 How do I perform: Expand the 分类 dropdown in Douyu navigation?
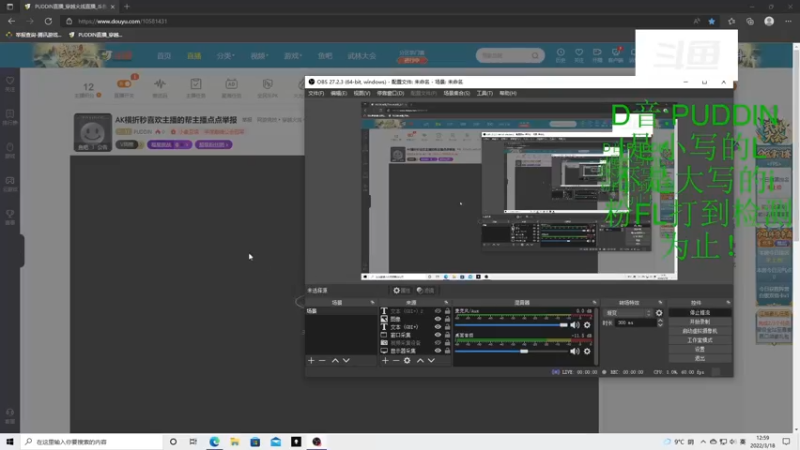tap(225, 56)
